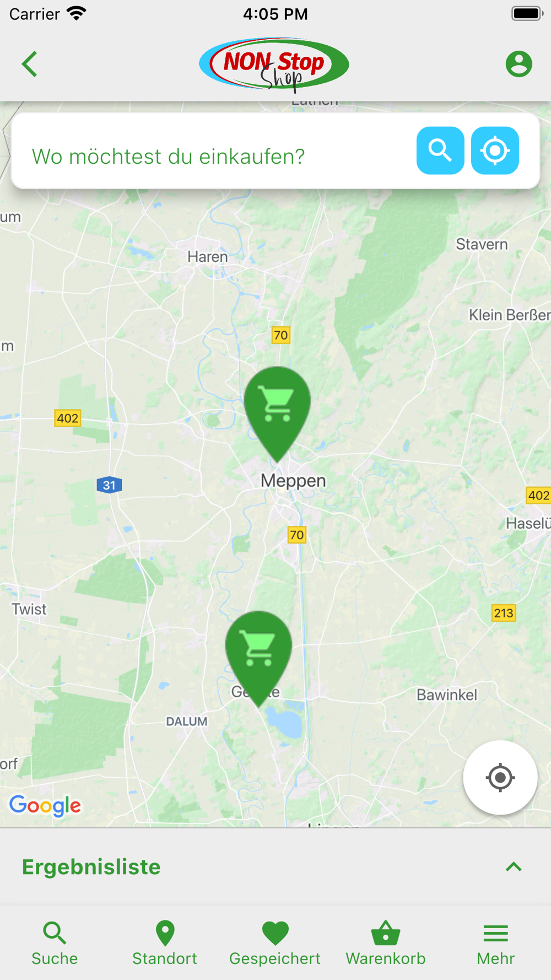The image size is (551, 980).
Task: Open the user profile icon
Action: [x=518, y=64]
